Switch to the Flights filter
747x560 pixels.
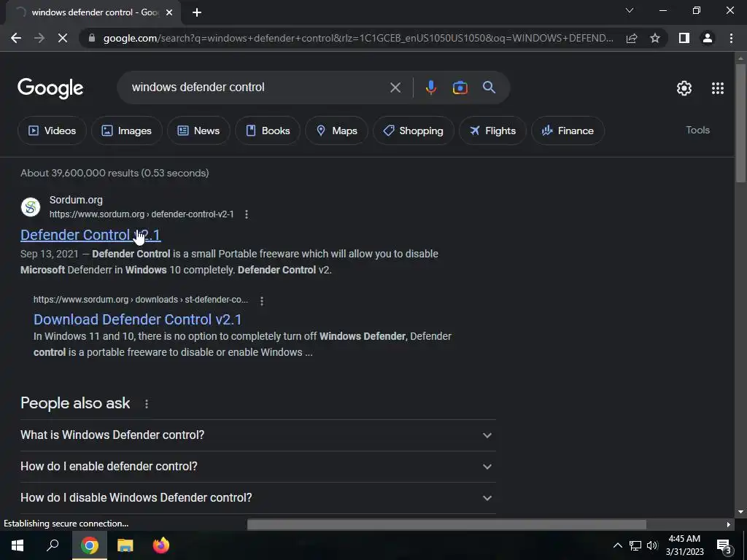(492, 131)
